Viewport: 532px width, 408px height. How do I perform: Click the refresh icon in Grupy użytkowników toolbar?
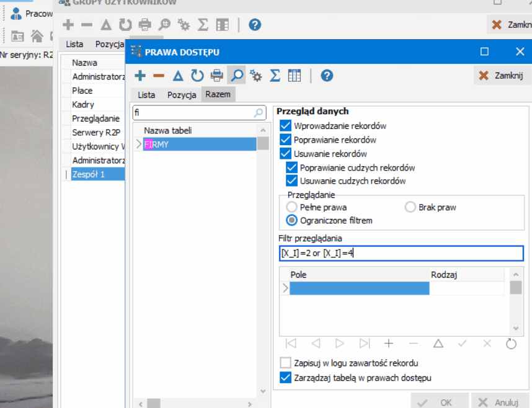click(125, 25)
